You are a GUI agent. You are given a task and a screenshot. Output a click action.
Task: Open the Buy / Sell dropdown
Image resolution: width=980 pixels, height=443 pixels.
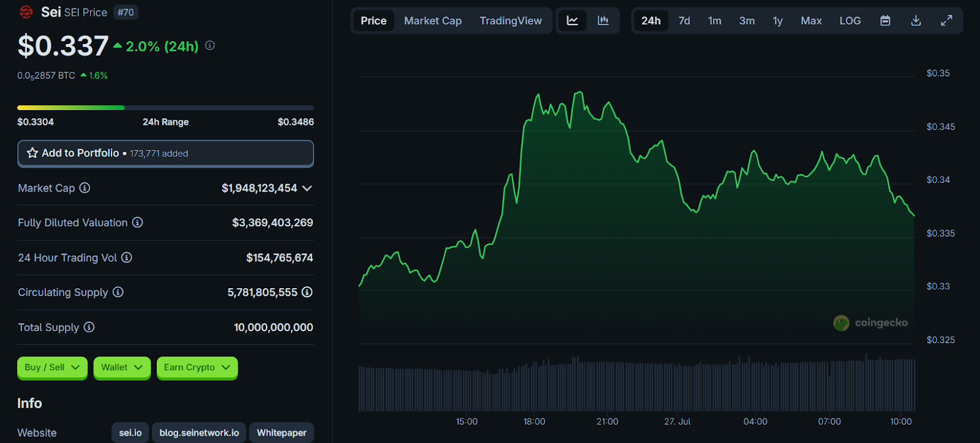(x=52, y=368)
